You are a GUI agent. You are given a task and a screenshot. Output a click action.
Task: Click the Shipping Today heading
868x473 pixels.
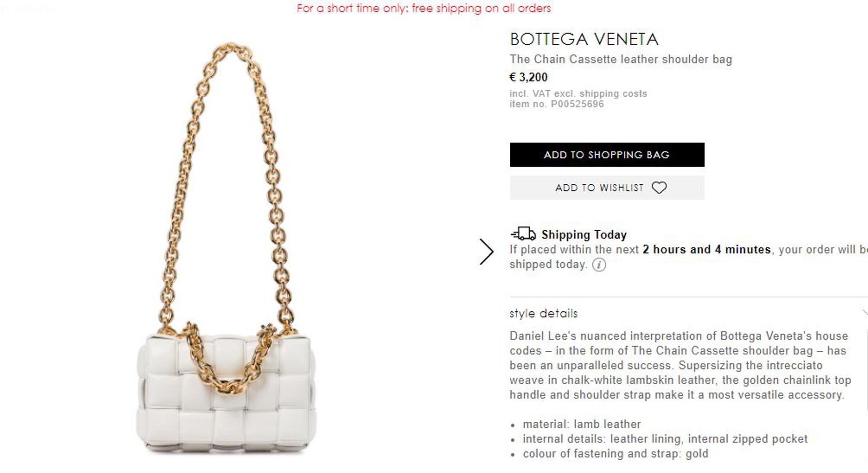(x=584, y=235)
